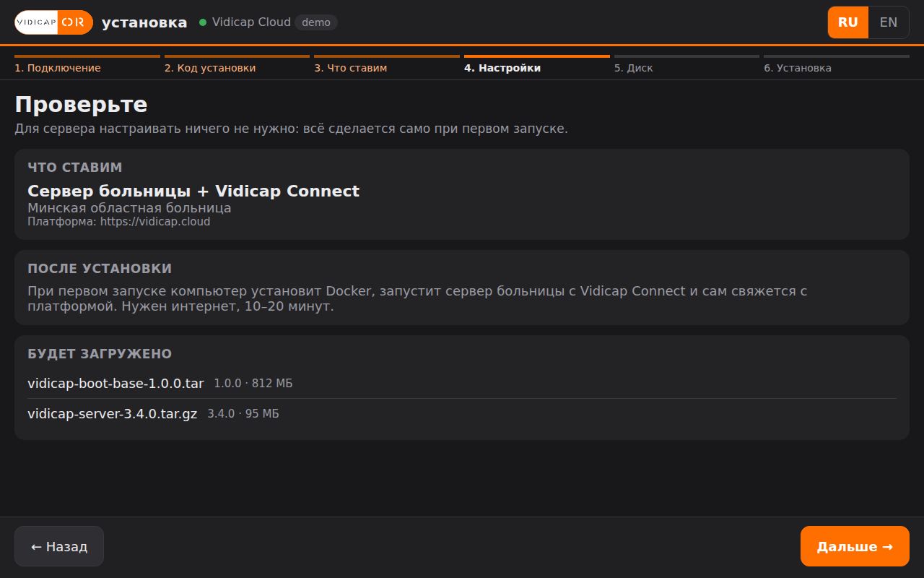The image size is (924, 578).
Task: Go to step 1. Подключение
Action: click(x=87, y=65)
